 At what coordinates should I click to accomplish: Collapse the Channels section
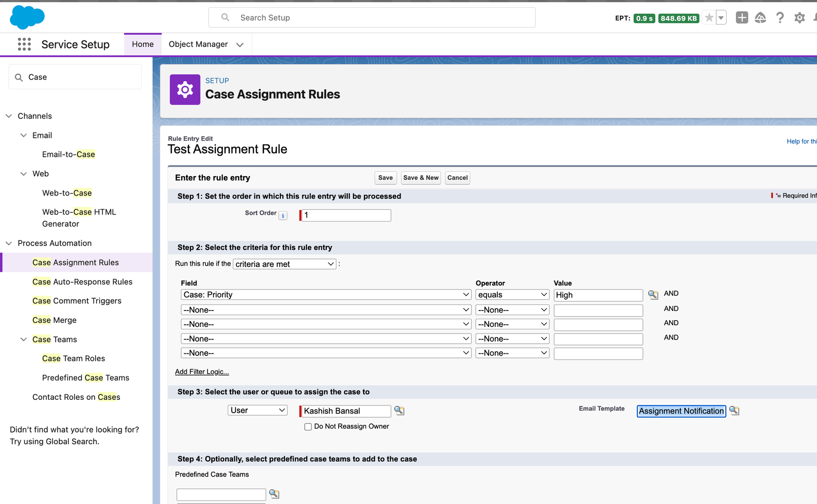point(9,116)
